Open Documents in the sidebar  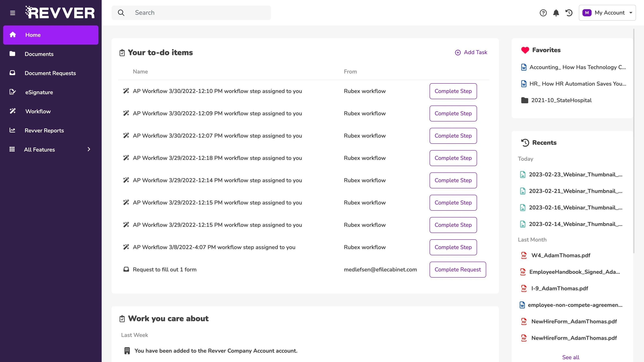[51, 54]
